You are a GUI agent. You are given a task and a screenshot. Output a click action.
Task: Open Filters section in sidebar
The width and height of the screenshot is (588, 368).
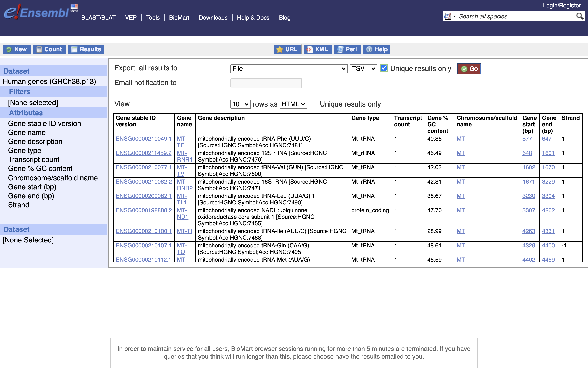point(20,92)
